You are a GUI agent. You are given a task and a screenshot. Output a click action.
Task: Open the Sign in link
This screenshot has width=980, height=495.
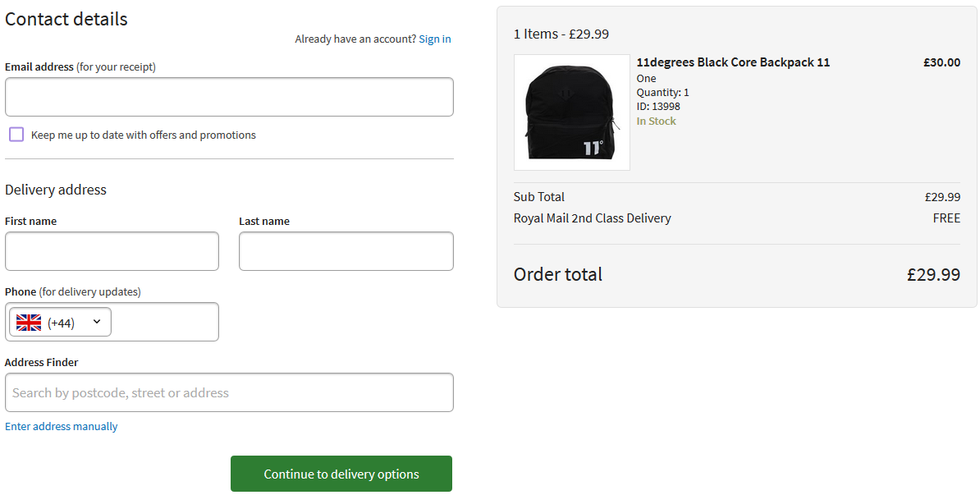[x=434, y=39]
